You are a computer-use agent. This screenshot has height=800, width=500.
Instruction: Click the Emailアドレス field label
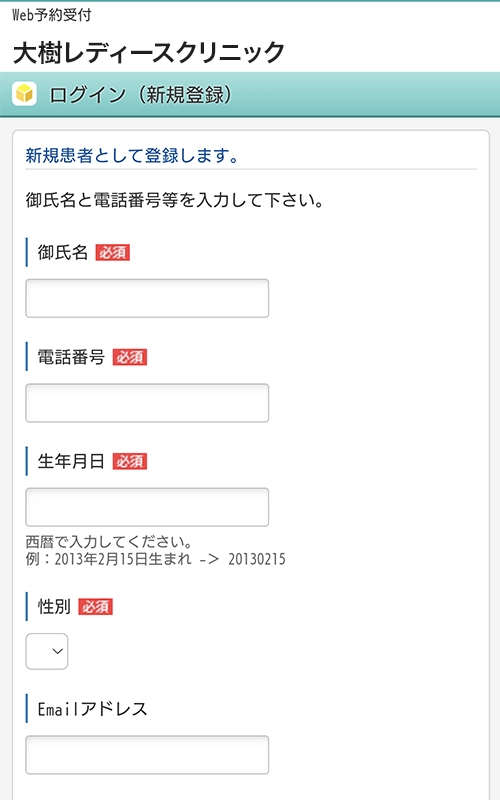pyautogui.click(x=92, y=709)
